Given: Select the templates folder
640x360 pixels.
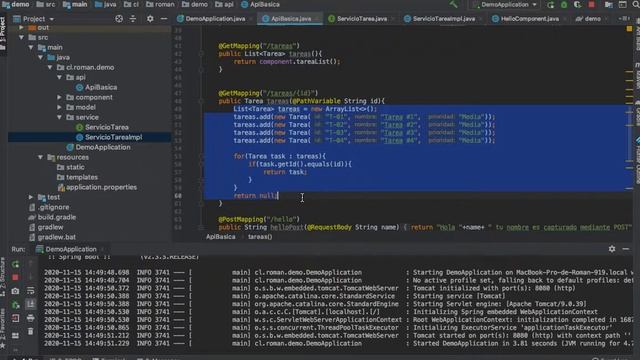Looking at the screenshot, I should 77,177.
